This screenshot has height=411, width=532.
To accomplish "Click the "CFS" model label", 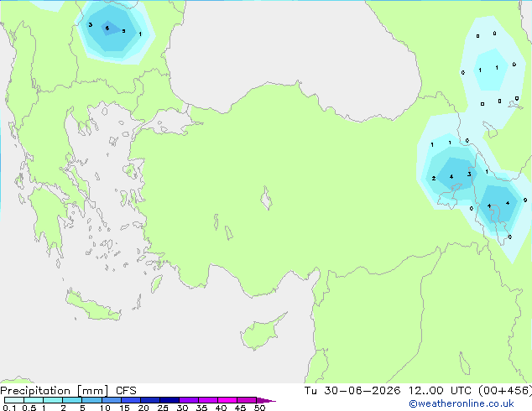I will [x=126, y=391].
